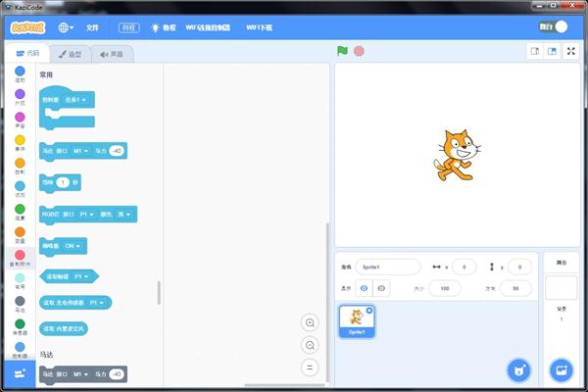Switch to the 代码 code tab
The image size is (588, 392).
pos(27,54)
